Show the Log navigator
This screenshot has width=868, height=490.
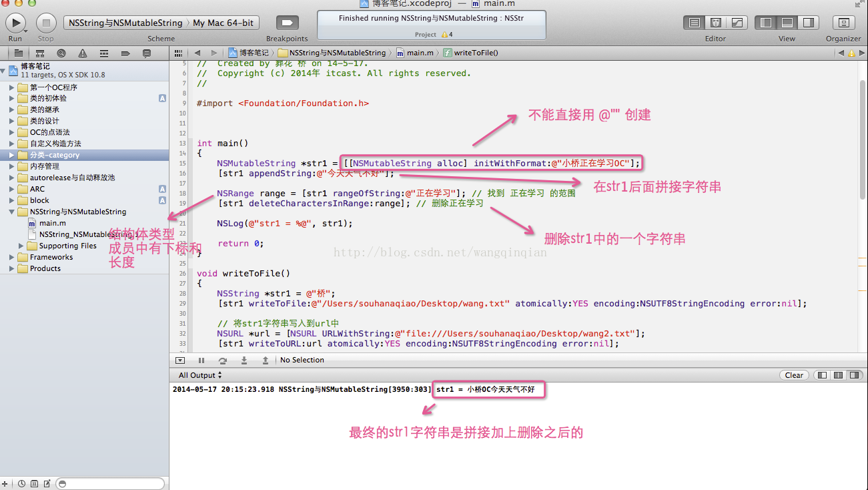tap(147, 53)
